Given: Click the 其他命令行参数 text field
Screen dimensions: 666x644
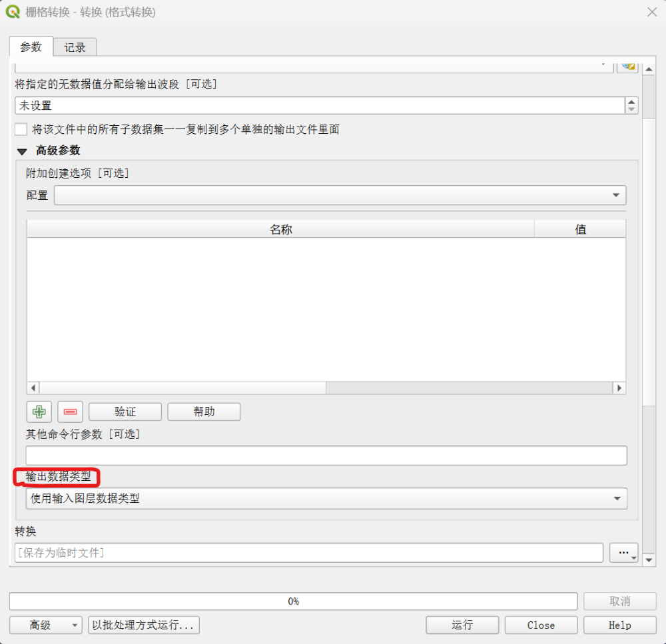Looking at the screenshot, I should point(326,456).
